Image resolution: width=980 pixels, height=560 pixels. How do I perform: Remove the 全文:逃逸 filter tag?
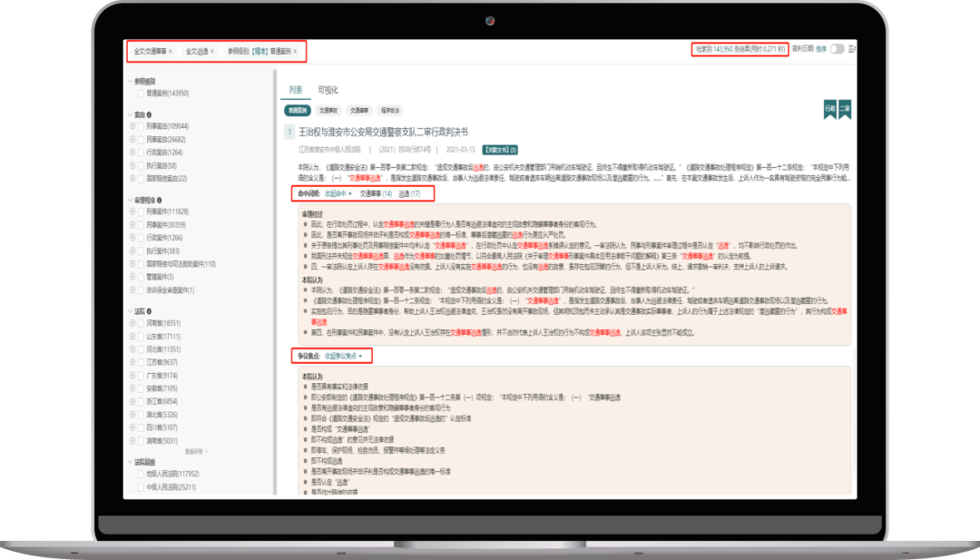tap(211, 51)
